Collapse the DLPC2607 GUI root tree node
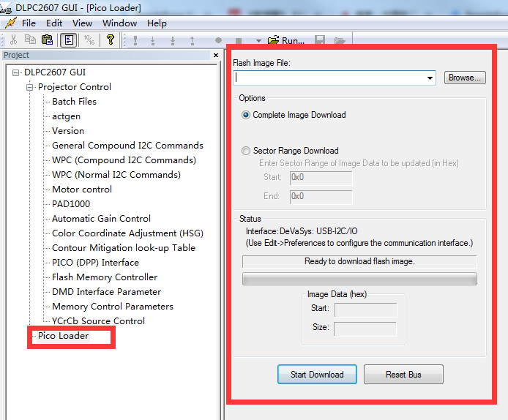The image size is (508, 420). 15,72
